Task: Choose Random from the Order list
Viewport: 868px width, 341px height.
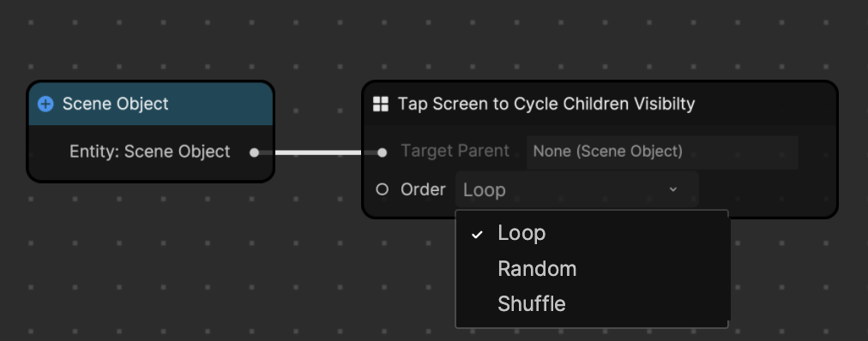Action: 592,268
